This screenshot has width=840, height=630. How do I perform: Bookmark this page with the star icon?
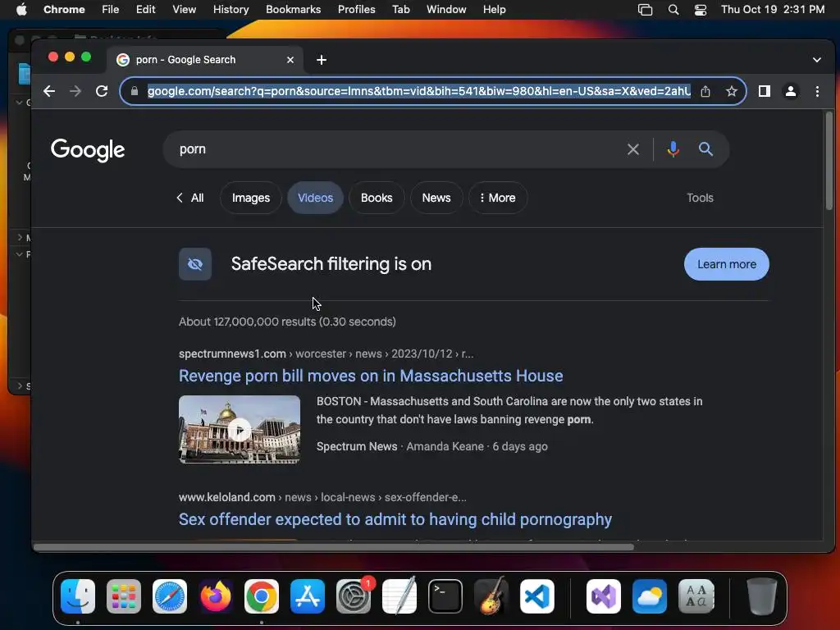[731, 91]
